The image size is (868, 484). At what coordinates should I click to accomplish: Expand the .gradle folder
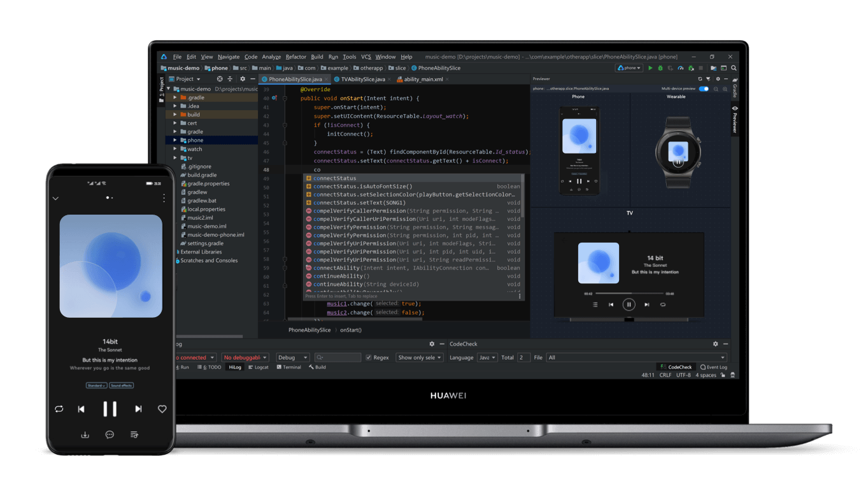pos(175,97)
